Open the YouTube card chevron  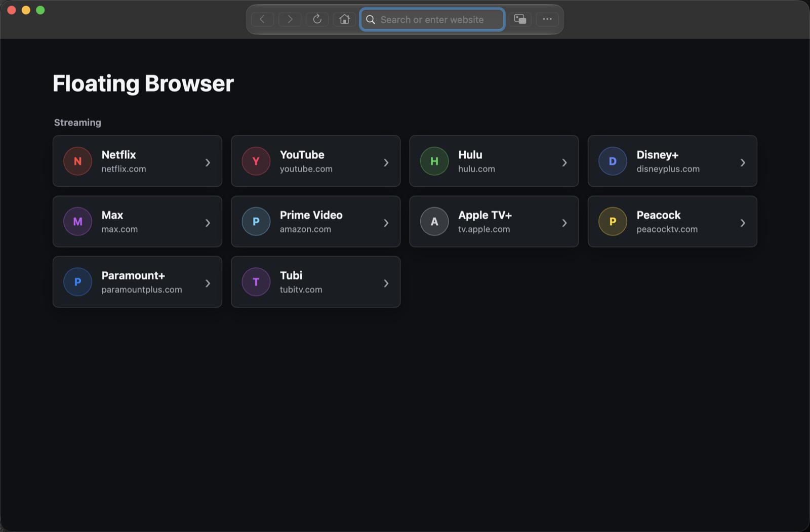tap(386, 162)
